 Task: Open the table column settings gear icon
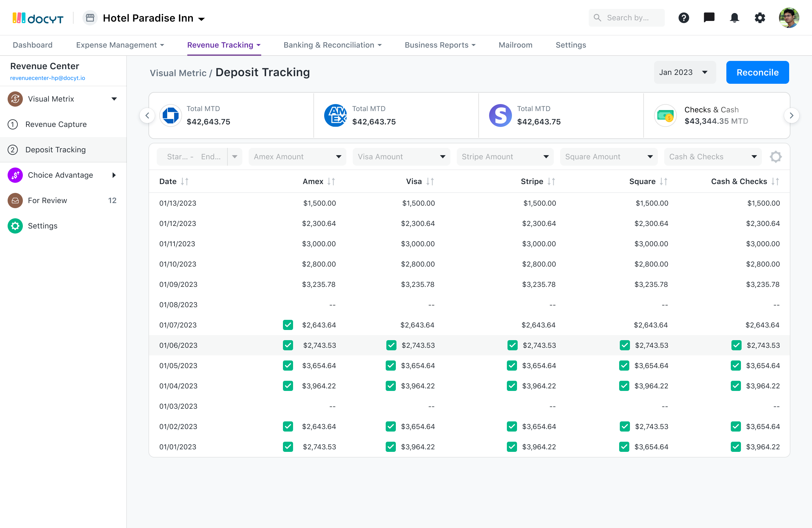[775, 156]
